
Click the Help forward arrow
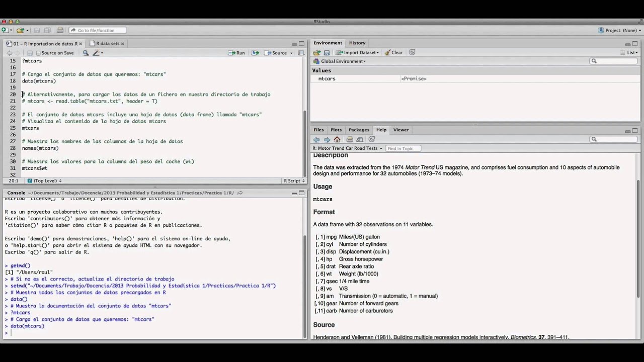(x=327, y=139)
